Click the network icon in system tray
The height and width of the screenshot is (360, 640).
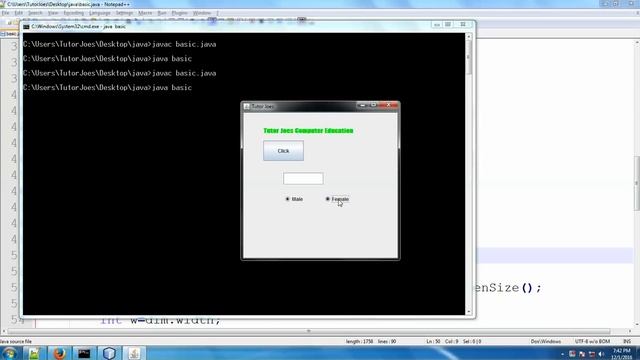pos(591,354)
